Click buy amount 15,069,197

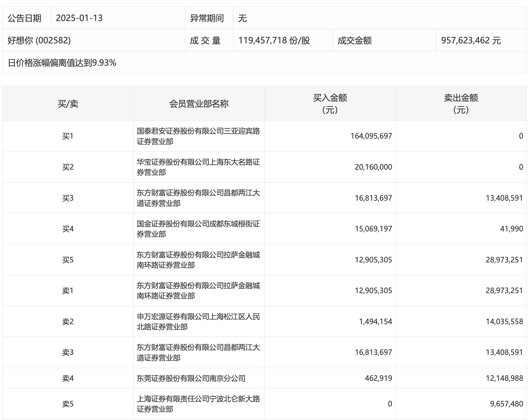[x=373, y=229]
